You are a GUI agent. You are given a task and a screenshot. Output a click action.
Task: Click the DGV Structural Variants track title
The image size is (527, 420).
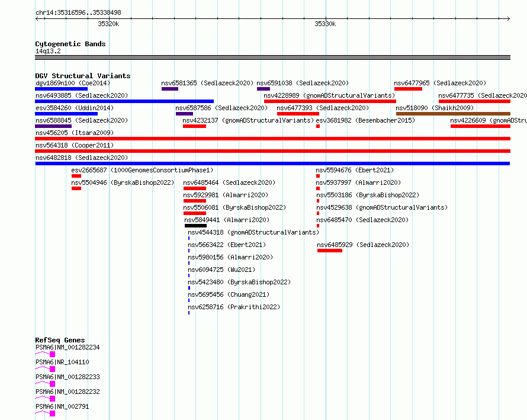[83, 76]
